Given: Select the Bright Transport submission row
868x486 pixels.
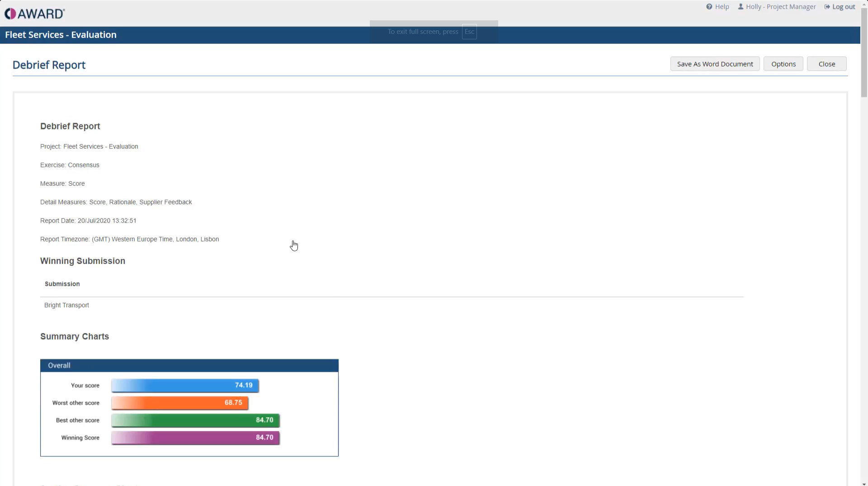Looking at the screenshot, I should pos(66,305).
